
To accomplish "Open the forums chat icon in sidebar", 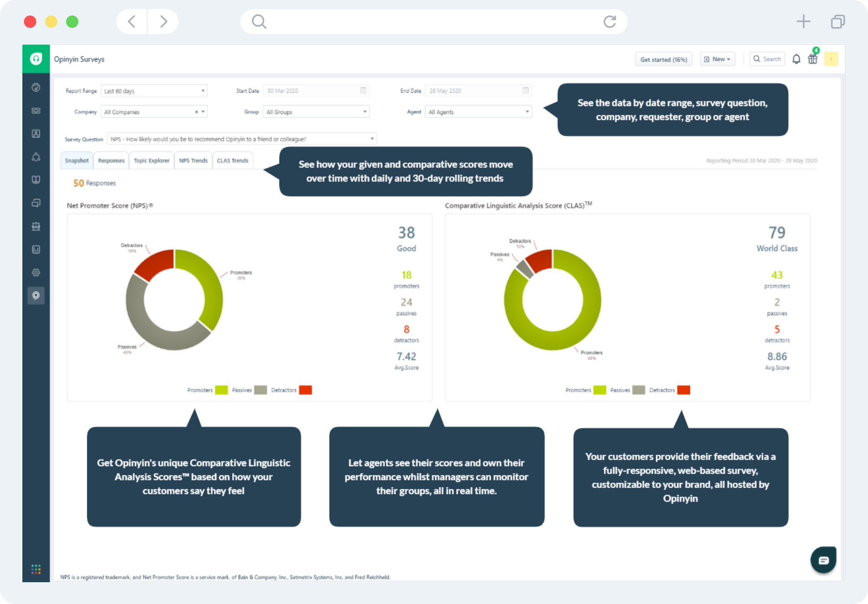I will pyautogui.click(x=36, y=203).
